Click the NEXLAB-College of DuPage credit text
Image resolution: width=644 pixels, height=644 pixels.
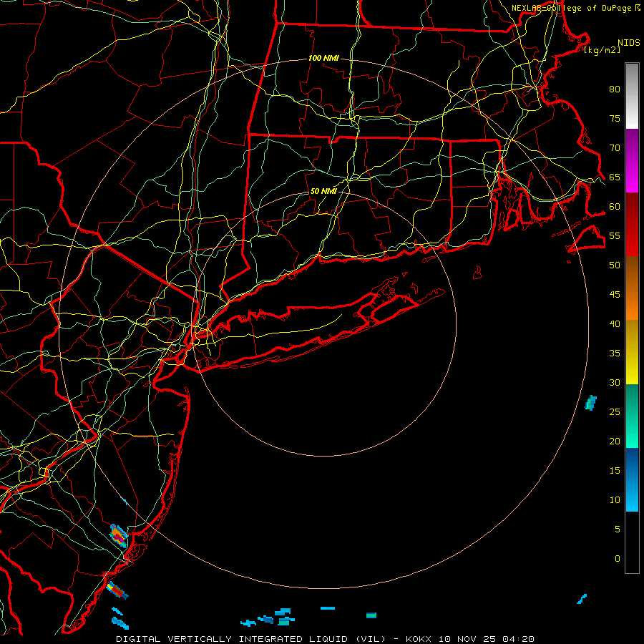[571, 8]
